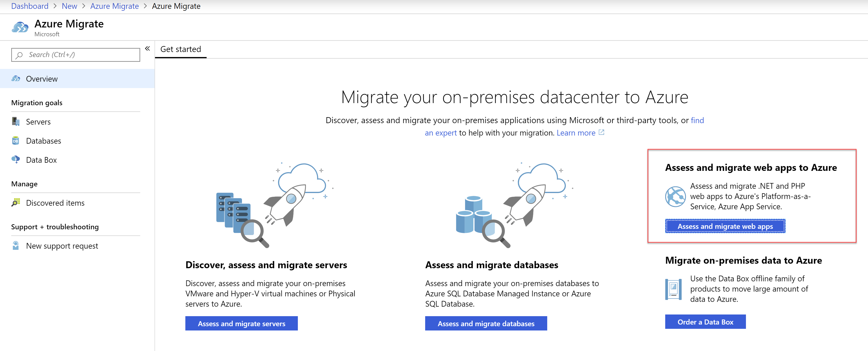
Task: Collapse the sidebar with double chevron
Action: pyautogui.click(x=148, y=48)
